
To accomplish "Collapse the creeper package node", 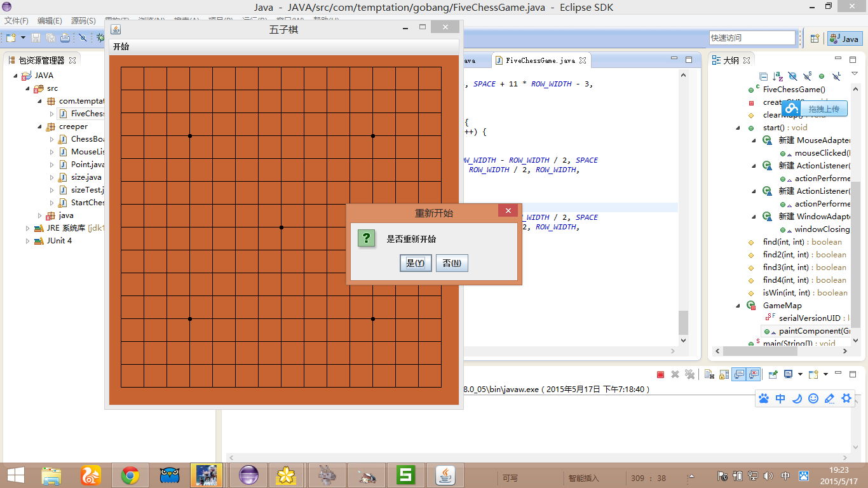I will point(39,126).
